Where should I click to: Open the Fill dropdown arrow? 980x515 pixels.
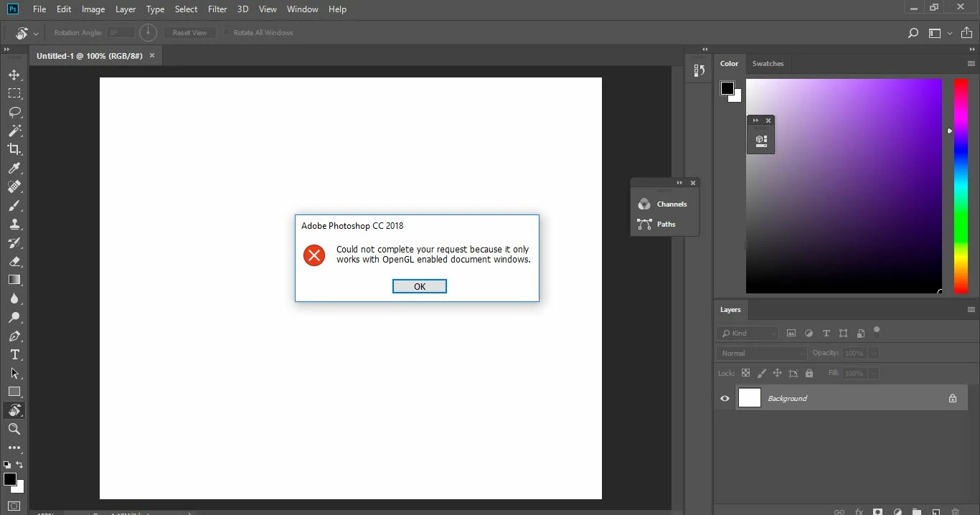[x=872, y=373]
